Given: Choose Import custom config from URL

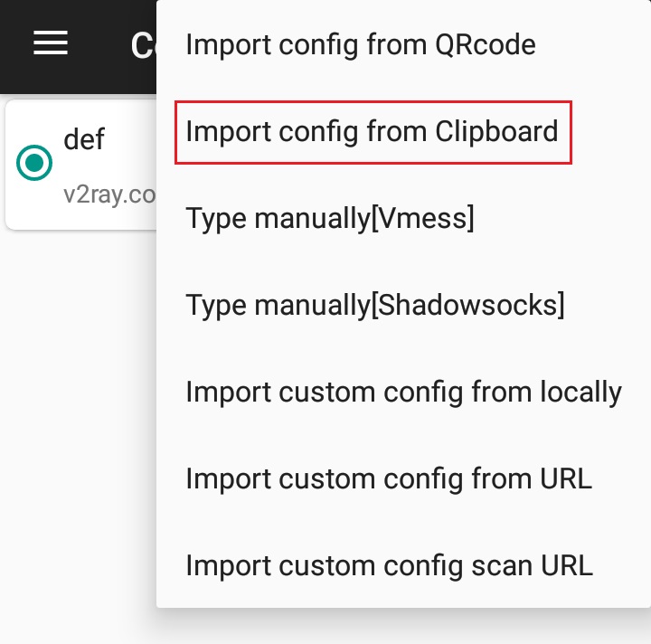Looking at the screenshot, I should point(389,479).
